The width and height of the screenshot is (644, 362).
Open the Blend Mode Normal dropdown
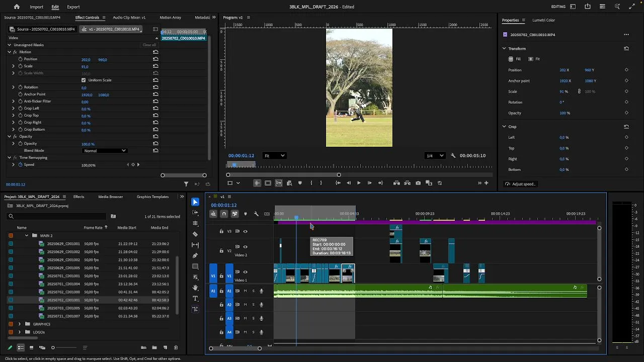click(x=105, y=151)
